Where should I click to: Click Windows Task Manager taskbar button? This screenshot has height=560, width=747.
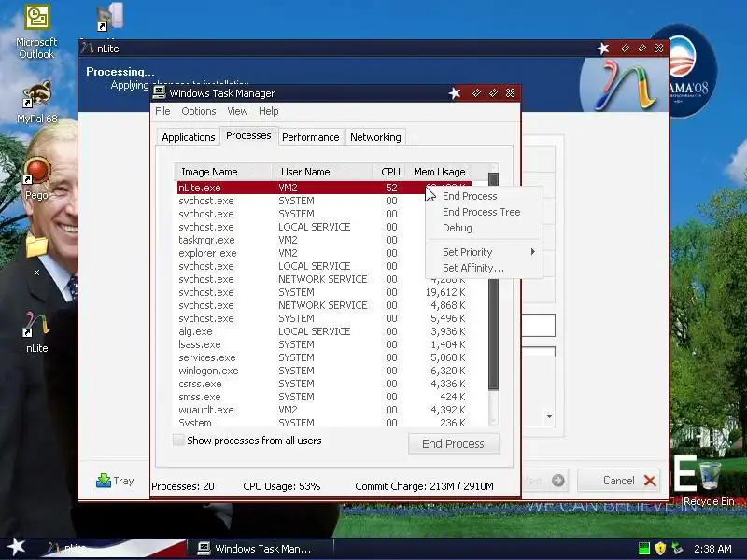260,548
